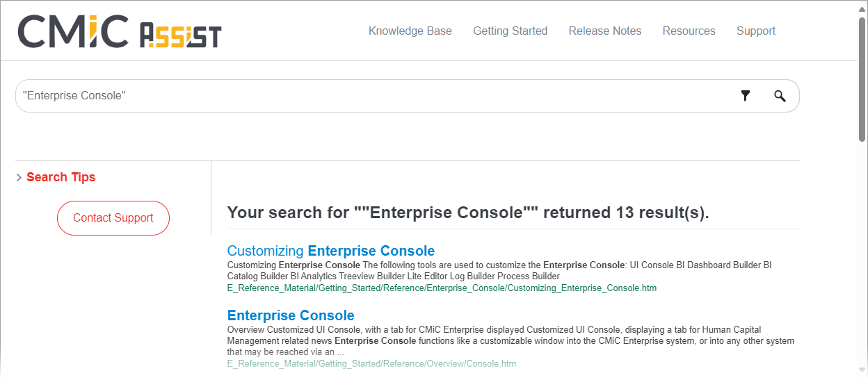Screen dimensions: 868x380
Task: Open the Support menu item
Action: [x=755, y=31]
